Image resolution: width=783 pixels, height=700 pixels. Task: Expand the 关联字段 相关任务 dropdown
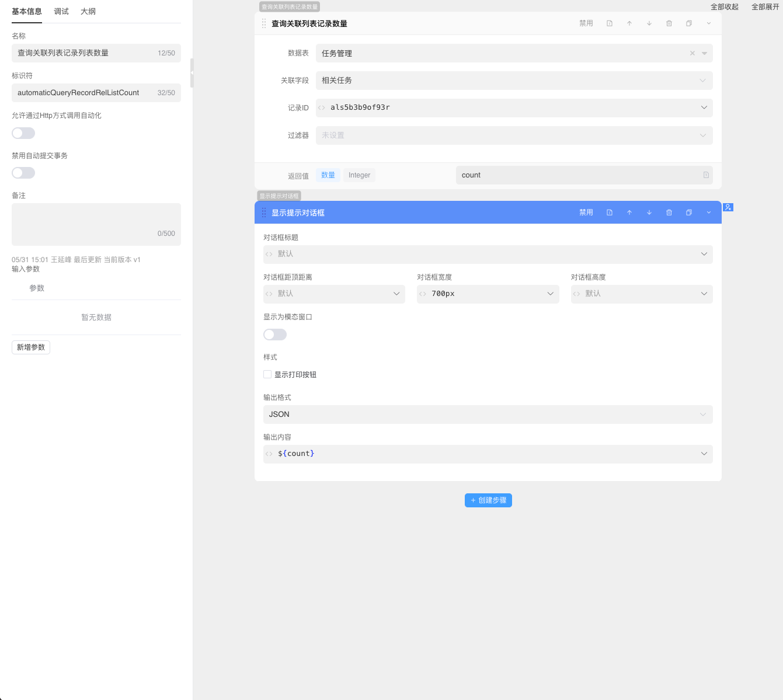point(514,81)
